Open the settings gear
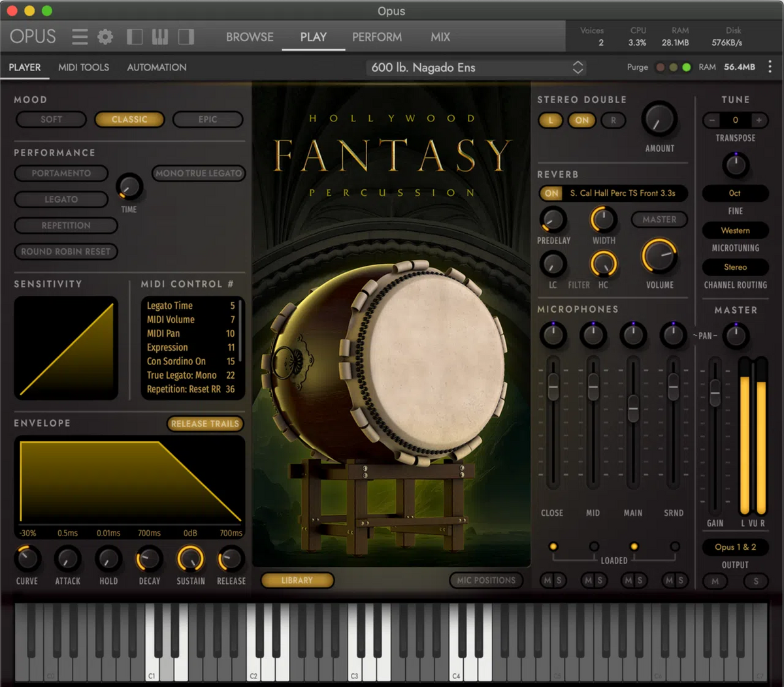The width and height of the screenshot is (784, 687). tap(105, 37)
